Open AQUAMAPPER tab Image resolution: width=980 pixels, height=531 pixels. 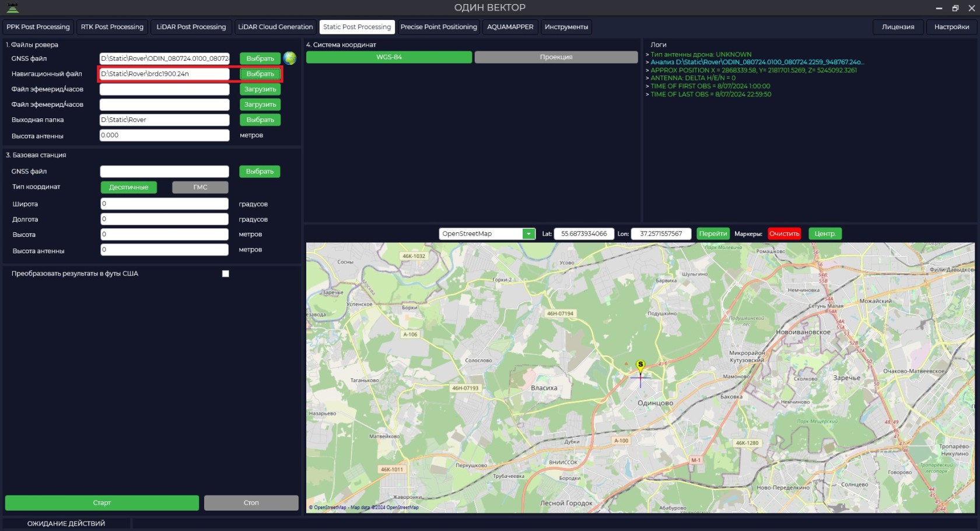click(510, 27)
